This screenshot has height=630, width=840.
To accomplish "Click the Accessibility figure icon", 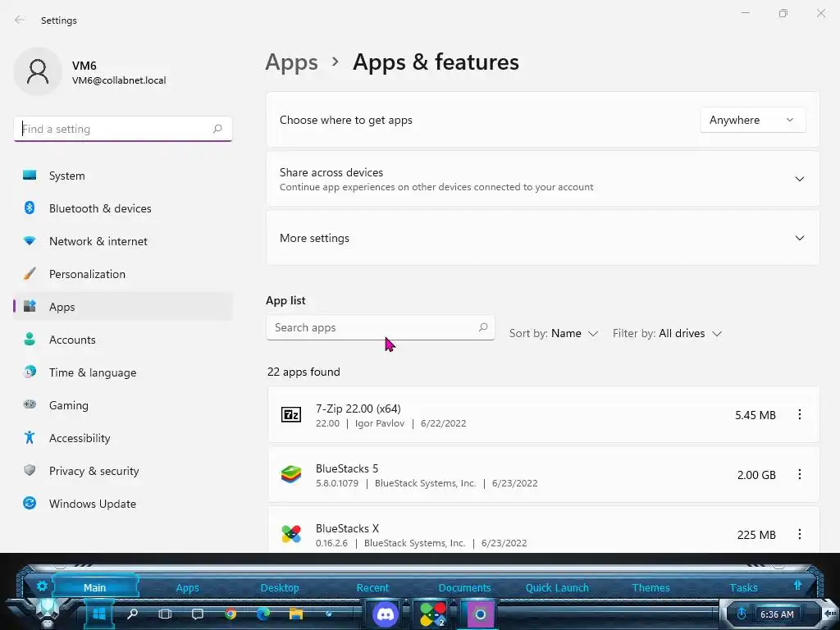I will pyautogui.click(x=30, y=437).
